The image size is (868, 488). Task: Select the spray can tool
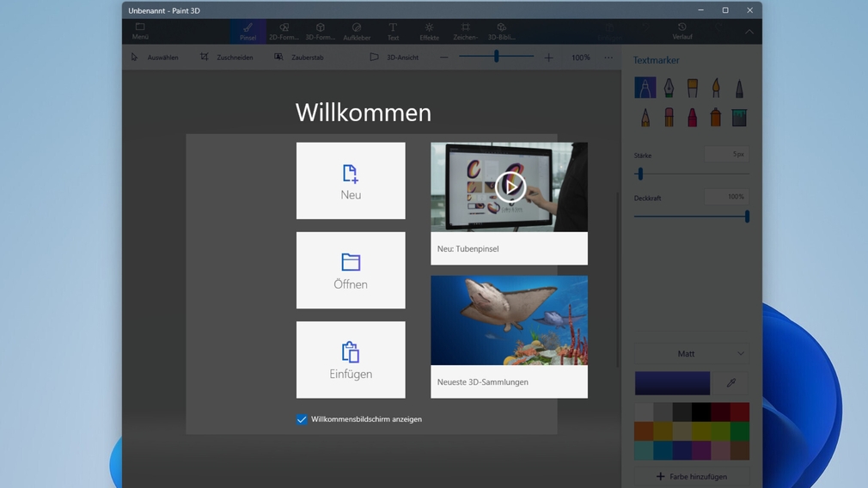click(716, 118)
